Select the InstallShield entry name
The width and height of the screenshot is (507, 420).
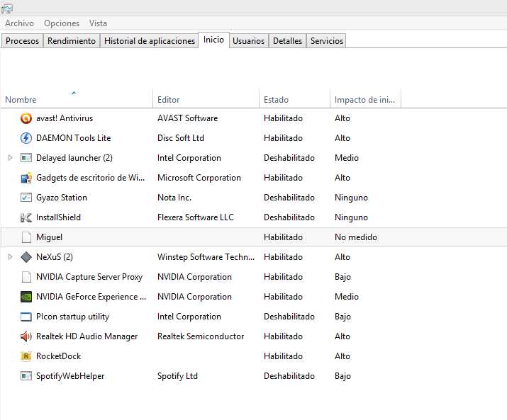58,217
